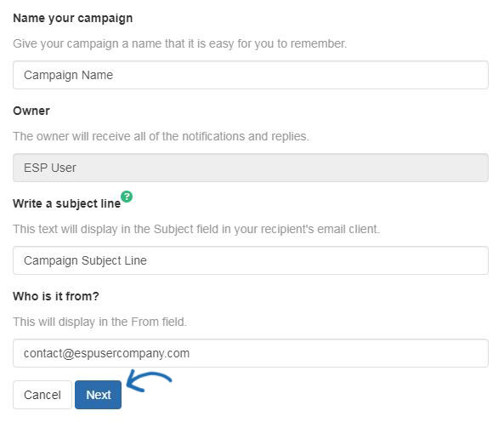Open the subject line help tooltip icon
Image resolution: width=504 pixels, height=428 pixels.
pos(127,197)
